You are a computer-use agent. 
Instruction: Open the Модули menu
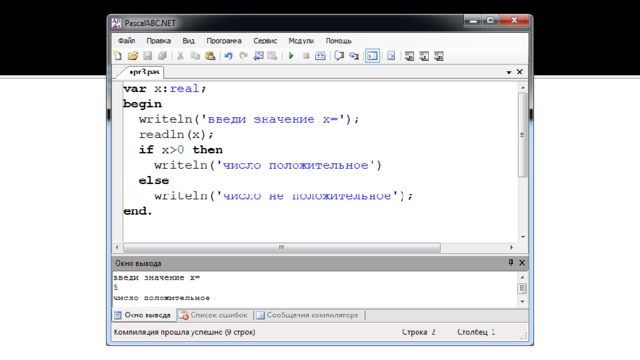301,41
